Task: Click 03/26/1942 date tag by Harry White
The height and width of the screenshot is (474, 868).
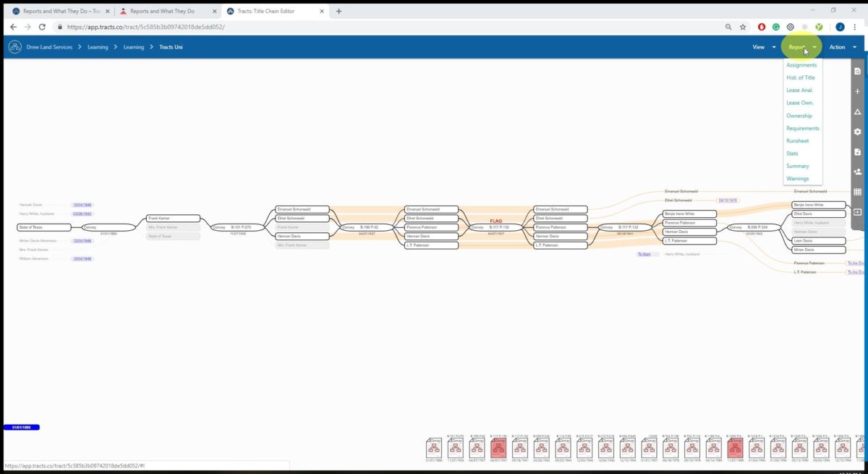Action: pos(82,213)
